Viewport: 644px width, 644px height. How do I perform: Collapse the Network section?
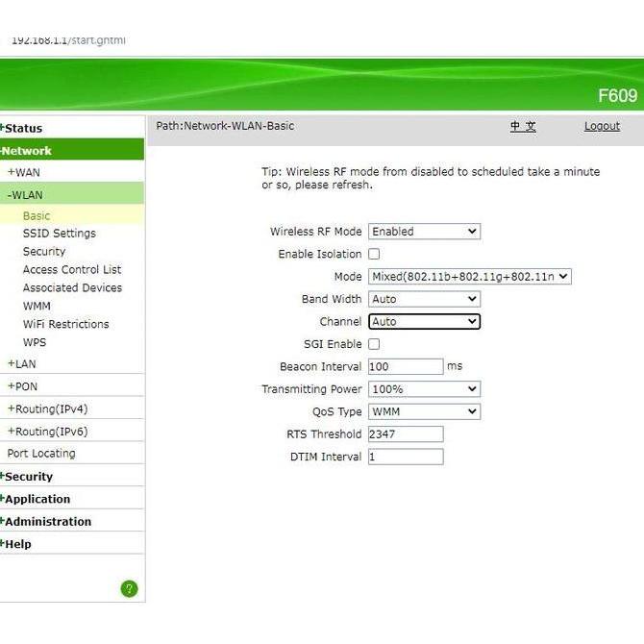(x=26, y=151)
